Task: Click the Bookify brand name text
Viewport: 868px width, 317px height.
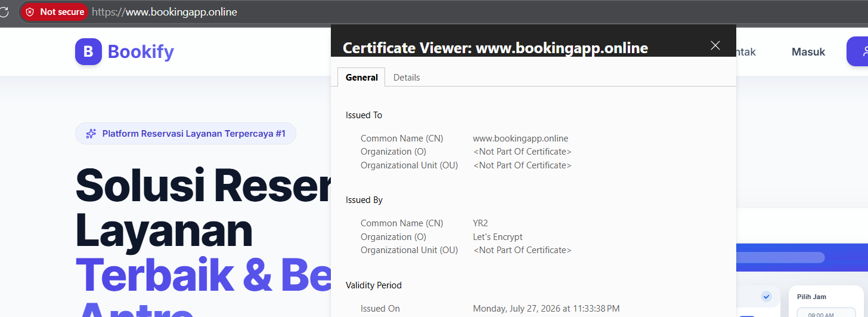Action: 141,52
